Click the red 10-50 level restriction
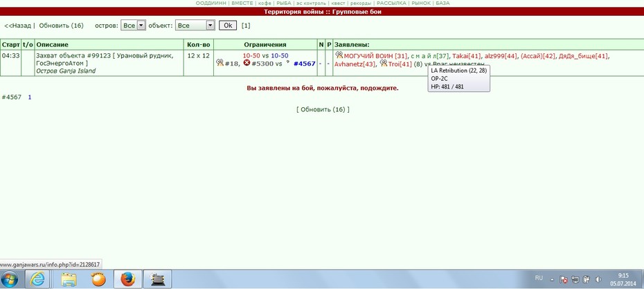This screenshot has height=289, width=644. [251, 56]
